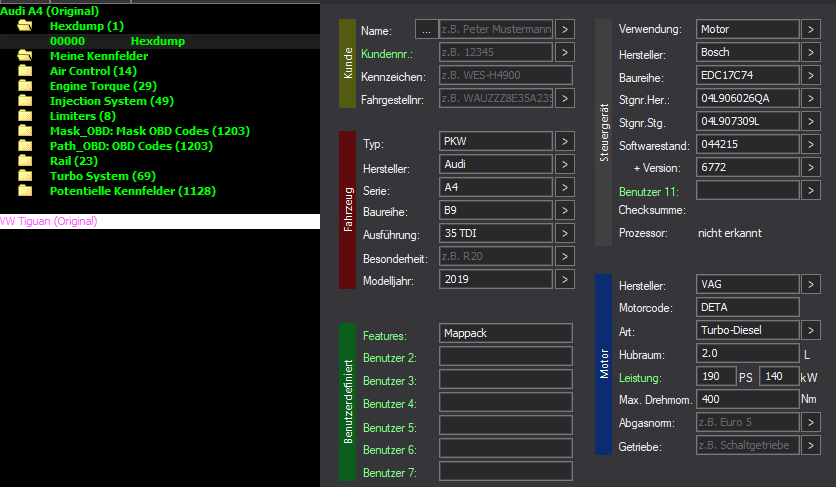Open the Verwendung Motor arrow

tap(810, 29)
